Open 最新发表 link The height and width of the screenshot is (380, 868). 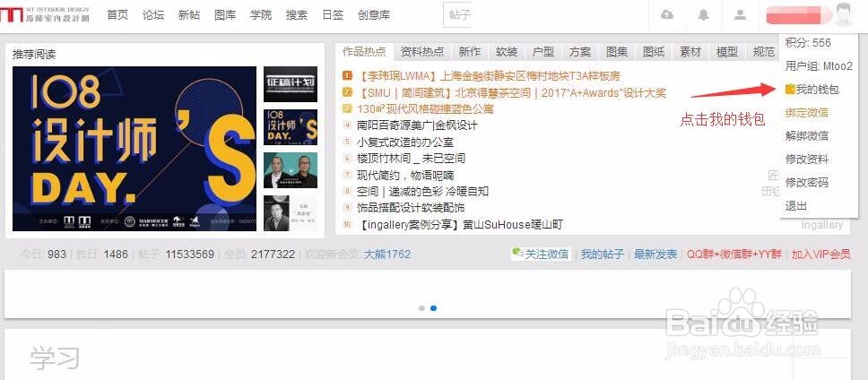(x=655, y=254)
